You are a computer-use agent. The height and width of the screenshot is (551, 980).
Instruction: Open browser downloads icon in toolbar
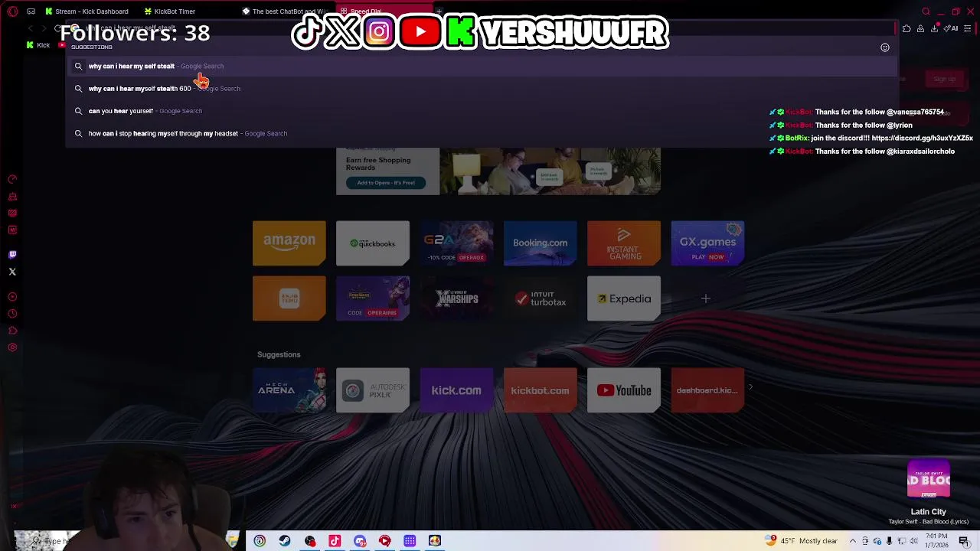[x=934, y=29]
